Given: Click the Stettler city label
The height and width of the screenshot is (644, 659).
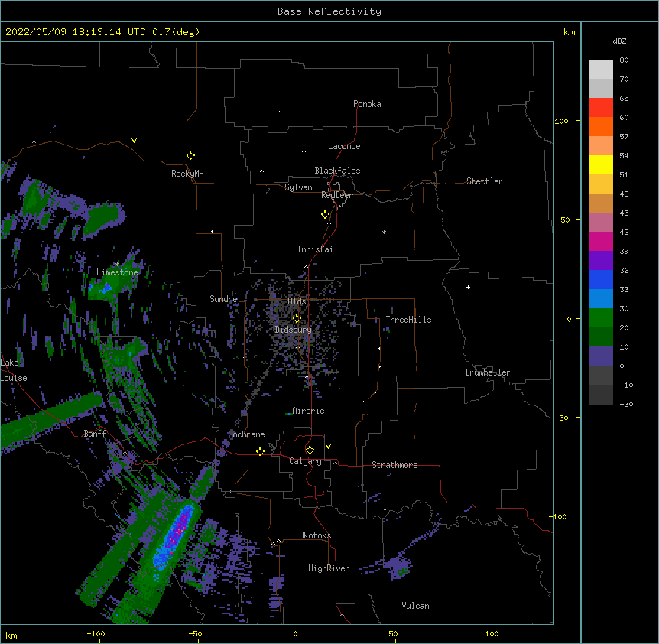Looking at the screenshot, I should pos(485,181).
